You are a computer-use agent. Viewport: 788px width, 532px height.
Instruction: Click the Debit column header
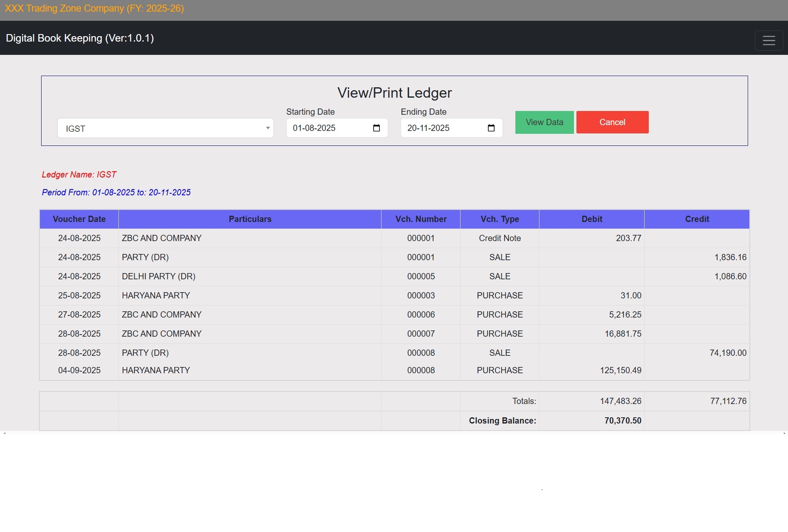(x=591, y=219)
